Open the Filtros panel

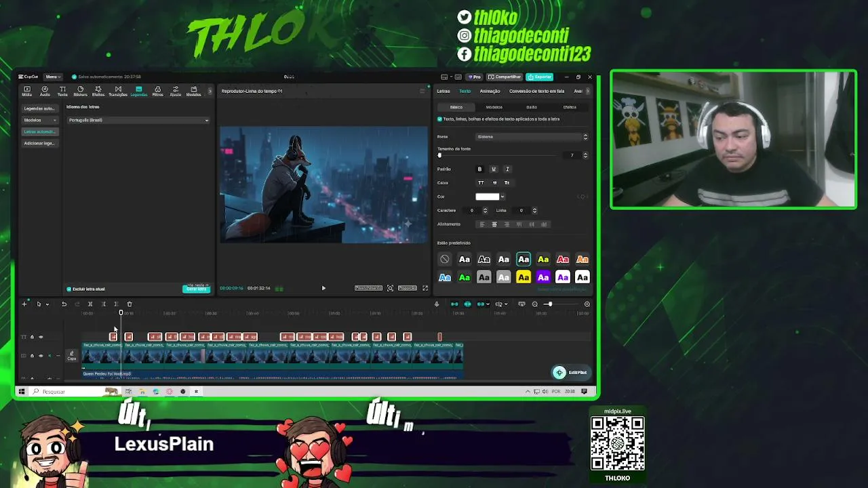157,91
